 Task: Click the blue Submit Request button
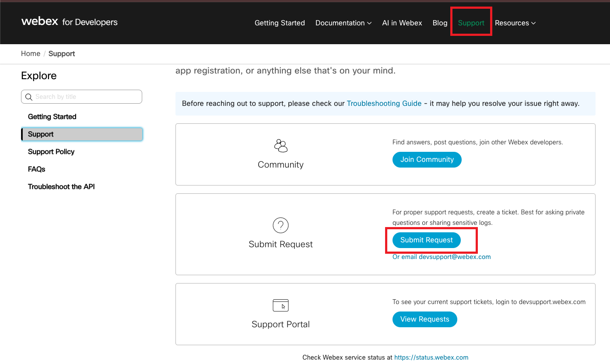point(427,240)
